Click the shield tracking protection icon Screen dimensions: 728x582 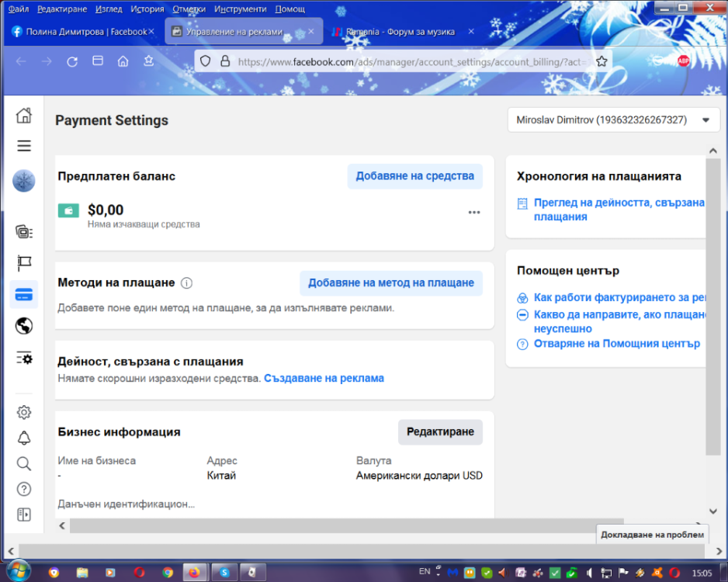pyautogui.click(x=205, y=61)
